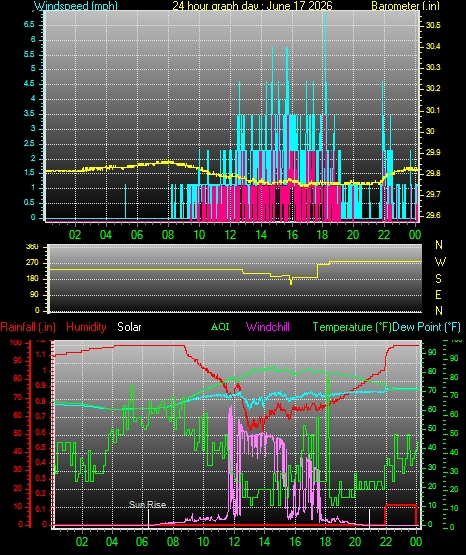Click the E compass letter beside the direction graph

[438, 295]
